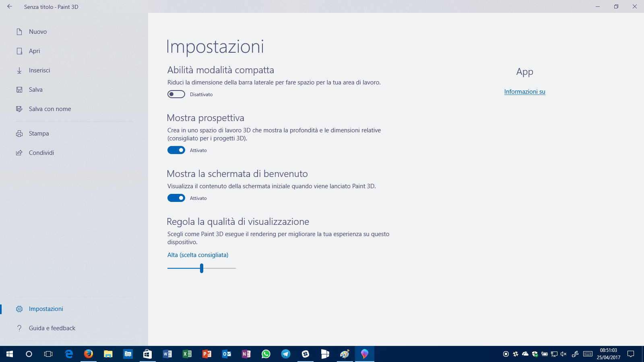Click the back arrow in title bar
This screenshot has width=644, height=362.
tap(10, 6)
